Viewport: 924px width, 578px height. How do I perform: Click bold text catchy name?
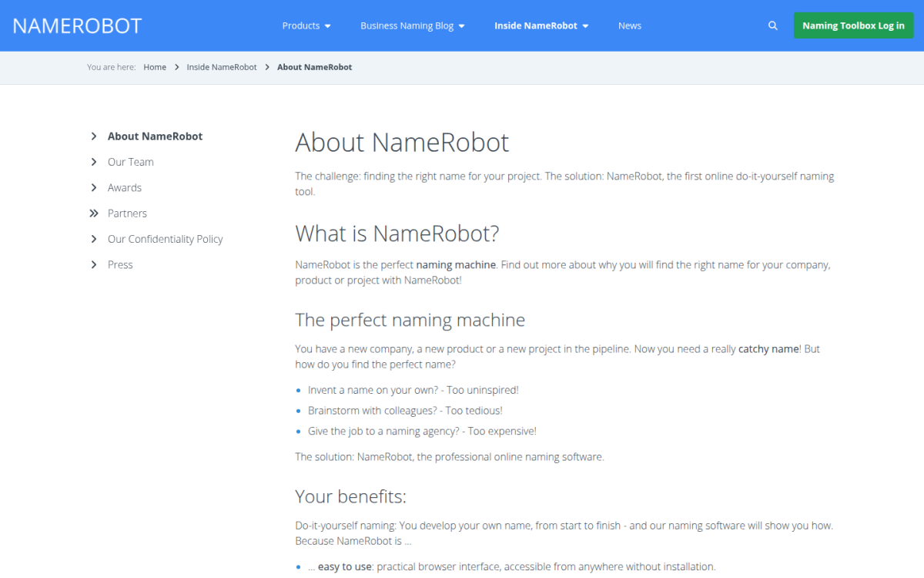click(768, 349)
